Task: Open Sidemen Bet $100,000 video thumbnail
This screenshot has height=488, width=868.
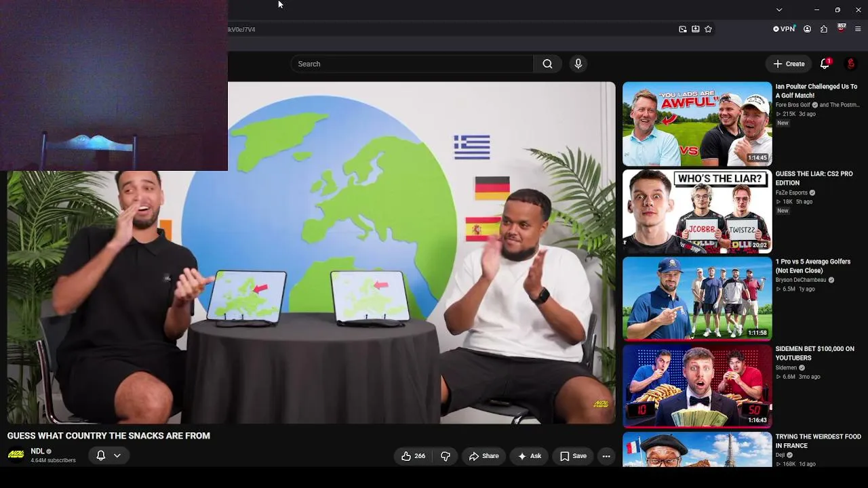Action: (697, 386)
